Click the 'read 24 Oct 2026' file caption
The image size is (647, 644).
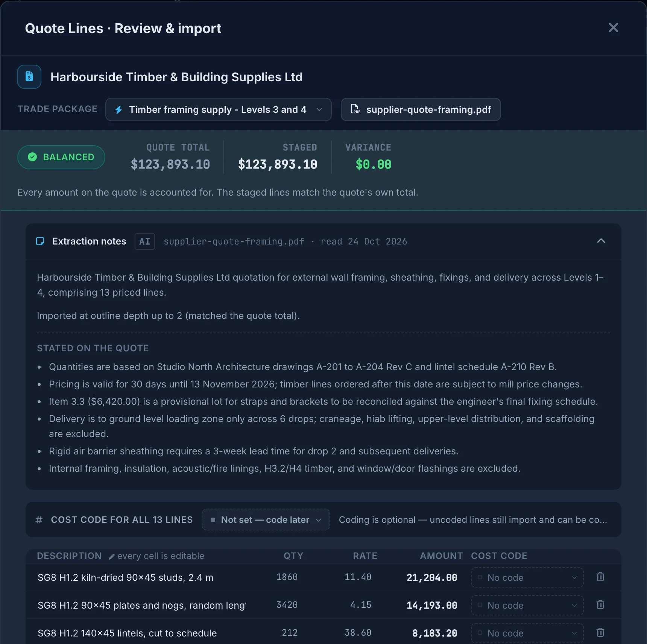[364, 241]
